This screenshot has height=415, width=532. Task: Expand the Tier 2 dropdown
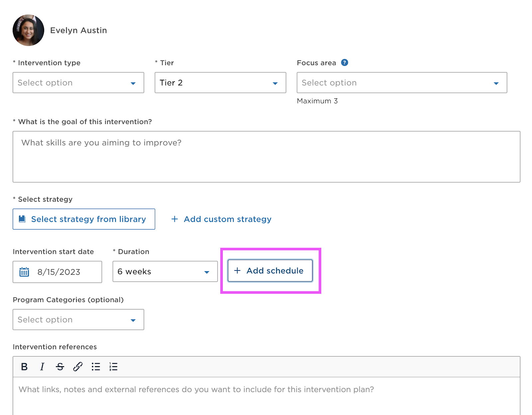pos(220,83)
